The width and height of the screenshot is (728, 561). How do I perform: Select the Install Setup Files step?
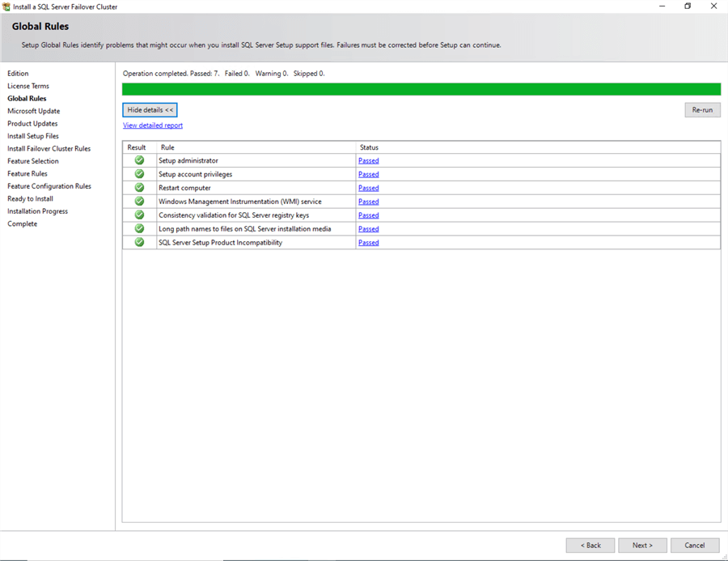pos(33,136)
